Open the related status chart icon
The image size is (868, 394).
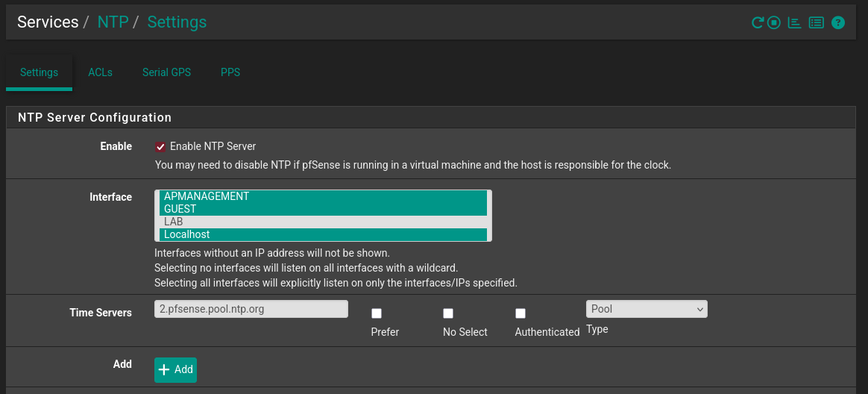(794, 22)
